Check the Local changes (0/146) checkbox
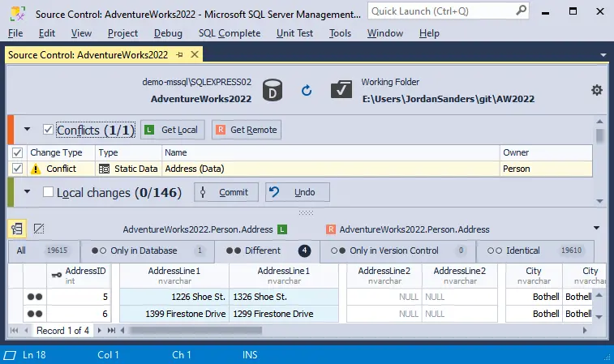The height and width of the screenshot is (364, 614). [x=48, y=192]
